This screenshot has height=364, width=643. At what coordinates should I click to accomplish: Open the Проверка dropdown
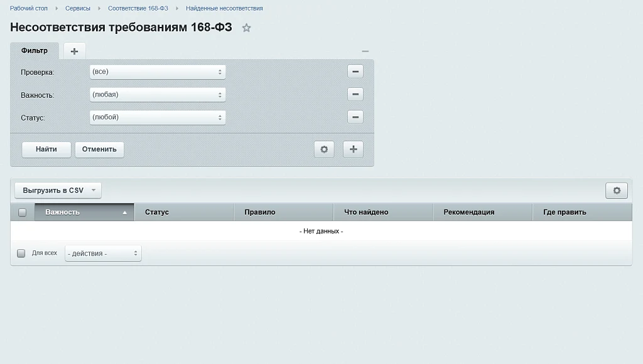tap(158, 72)
